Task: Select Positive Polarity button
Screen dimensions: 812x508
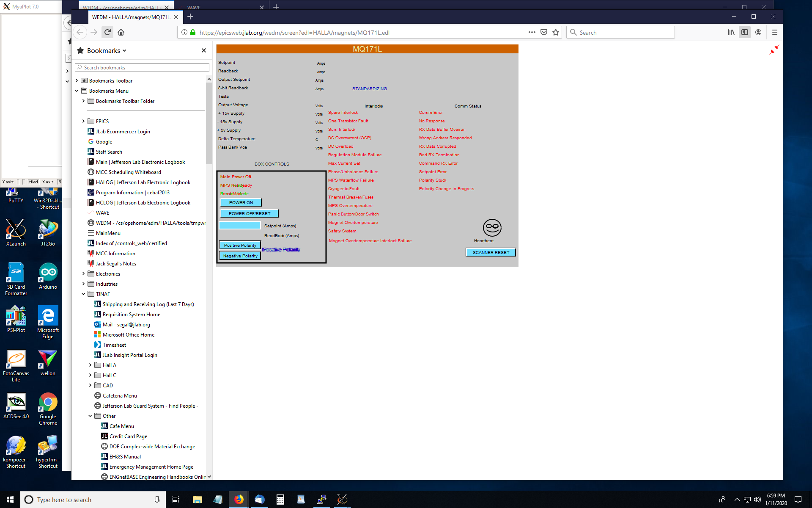Action: click(x=240, y=245)
